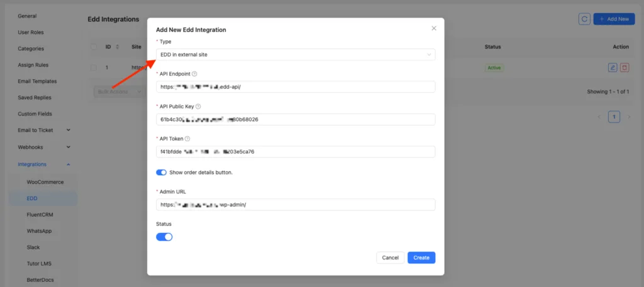Click the ID column sort icon
The width and height of the screenshot is (644, 287).
pos(118,47)
